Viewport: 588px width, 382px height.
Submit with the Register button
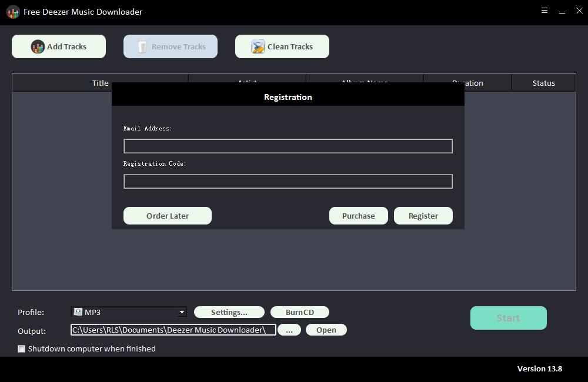pyautogui.click(x=423, y=216)
